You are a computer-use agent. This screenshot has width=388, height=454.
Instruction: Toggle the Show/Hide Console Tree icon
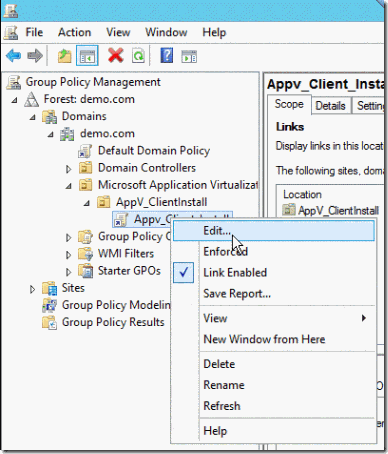(87, 56)
